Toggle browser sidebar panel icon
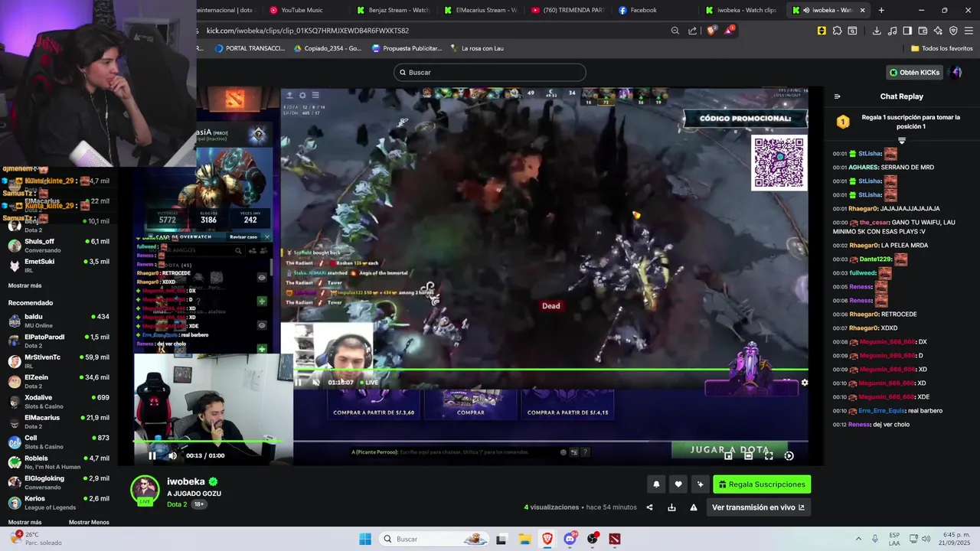Image resolution: width=980 pixels, height=551 pixels. (907, 31)
